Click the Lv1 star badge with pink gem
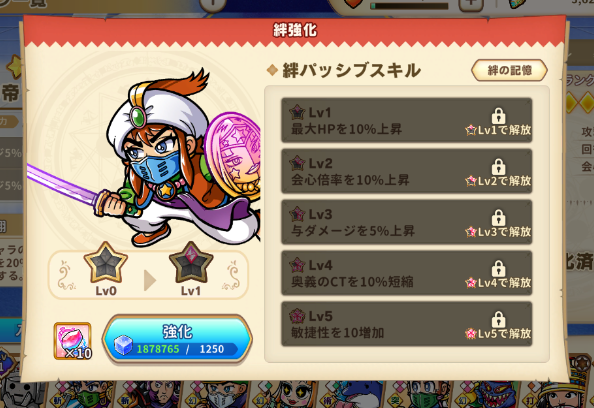This screenshot has width=594, height=408. click(191, 263)
